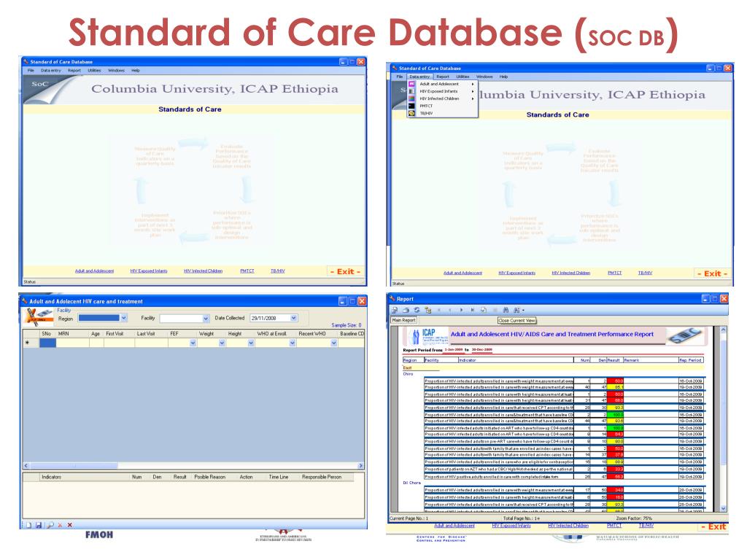Open Region dropdown in Adult form
The image size is (747, 560).
coord(124,318)
